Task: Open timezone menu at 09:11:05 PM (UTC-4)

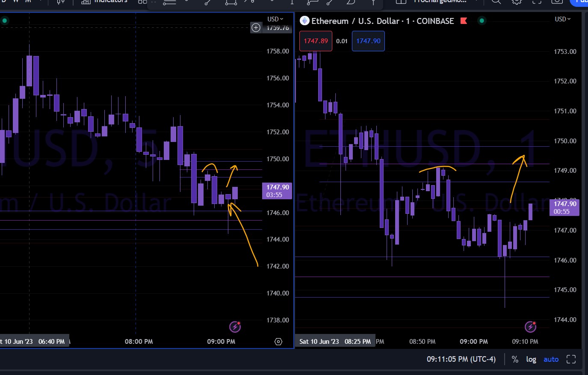Action: click(x=461, y=359)
